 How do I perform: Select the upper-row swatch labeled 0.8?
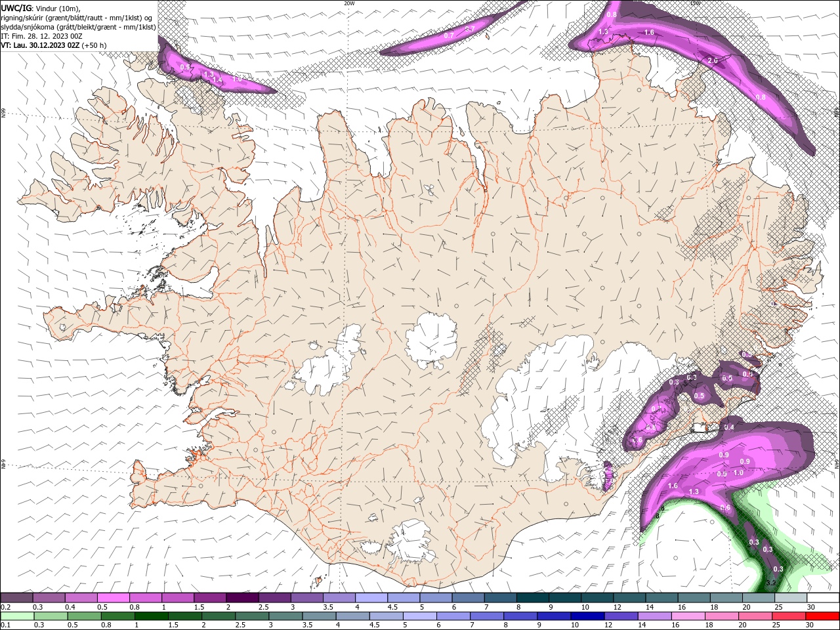click(x=146, y=598)
